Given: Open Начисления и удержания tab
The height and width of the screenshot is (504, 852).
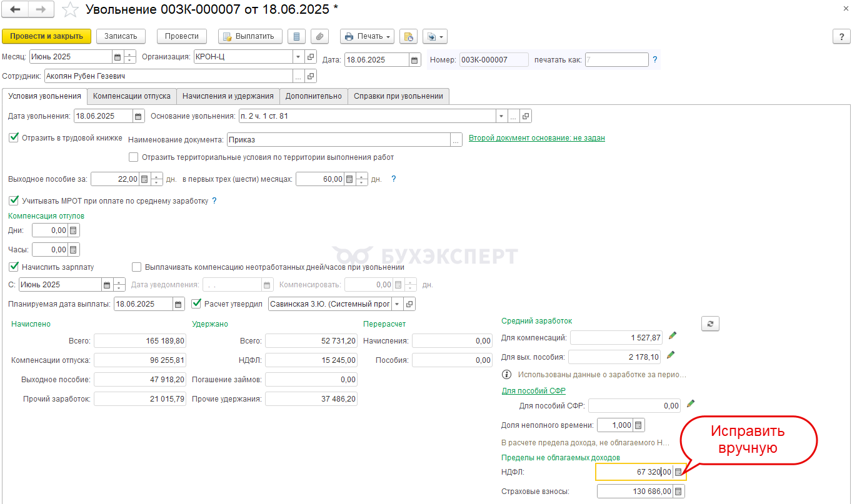Looking at the screenshot, I should tap(228, 96).
